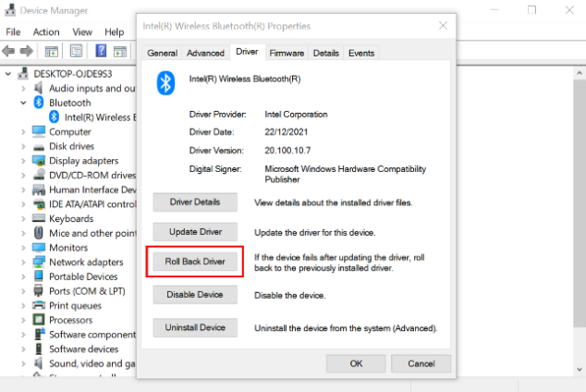This screenshot has height=392, width=586.
Task: Click the scrollbar down arrow
Action: click(x=580, y=370)
